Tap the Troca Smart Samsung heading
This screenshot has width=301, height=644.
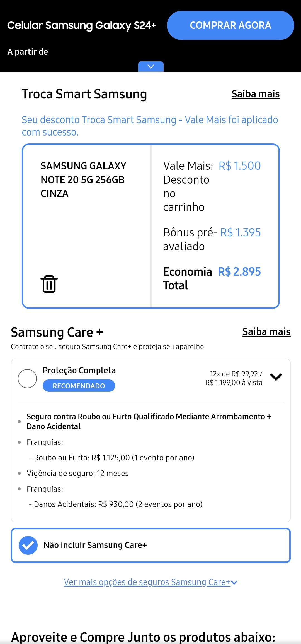84,94
